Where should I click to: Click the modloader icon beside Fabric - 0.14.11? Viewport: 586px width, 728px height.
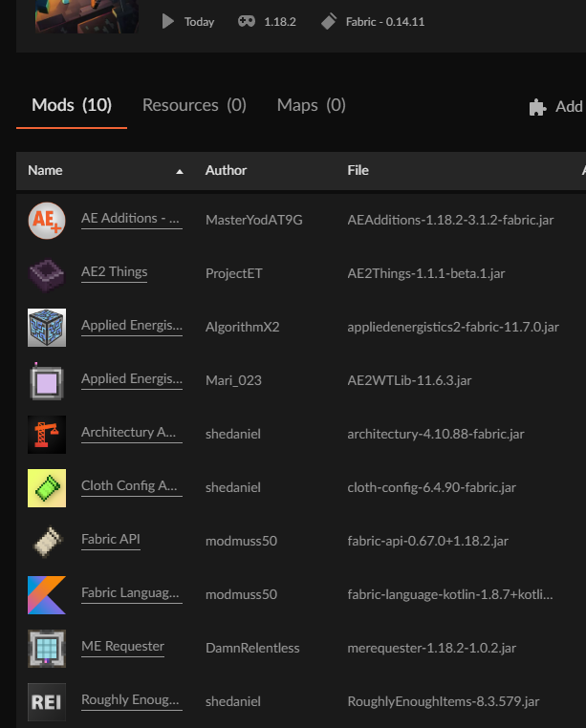(x=329, y=21)
